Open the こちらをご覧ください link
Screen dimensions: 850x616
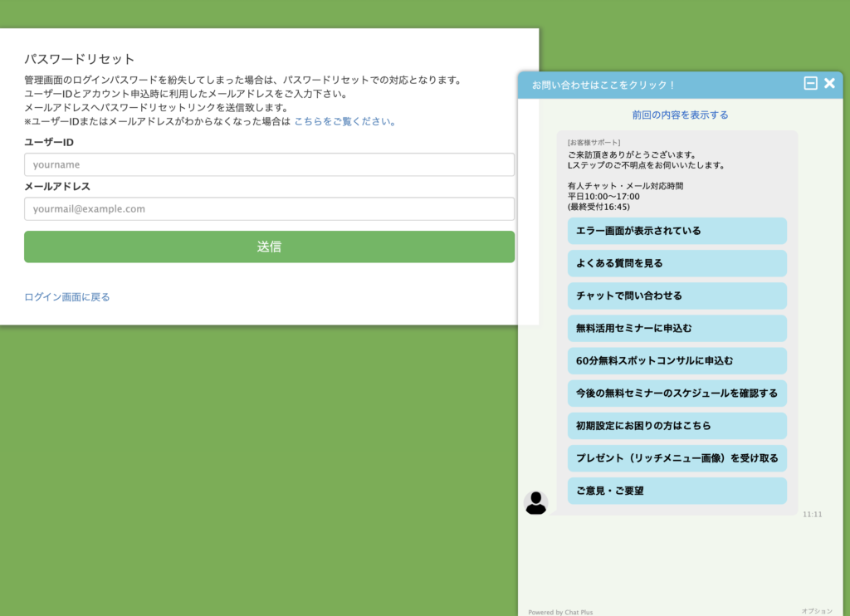[344, 121]
